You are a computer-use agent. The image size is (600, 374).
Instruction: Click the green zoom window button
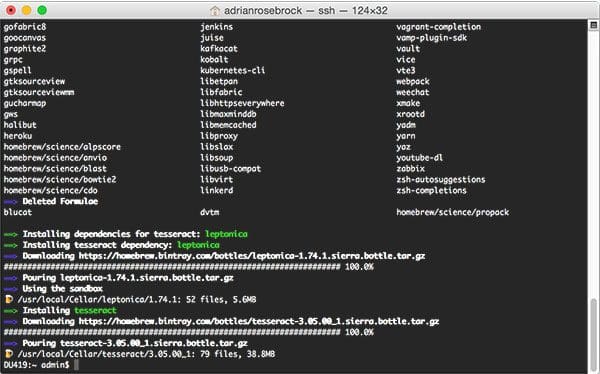point(42,10)
